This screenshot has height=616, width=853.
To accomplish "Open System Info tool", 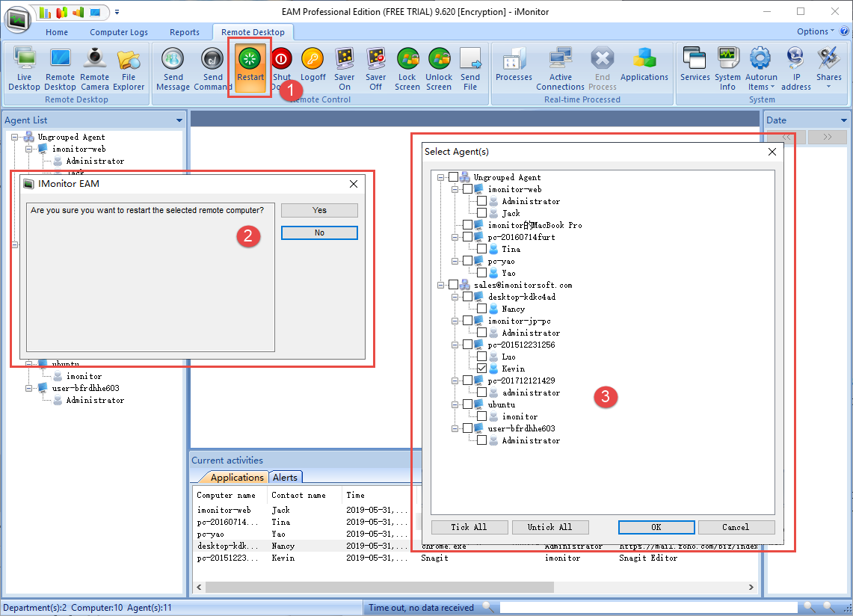I will [x=727, y=69].
